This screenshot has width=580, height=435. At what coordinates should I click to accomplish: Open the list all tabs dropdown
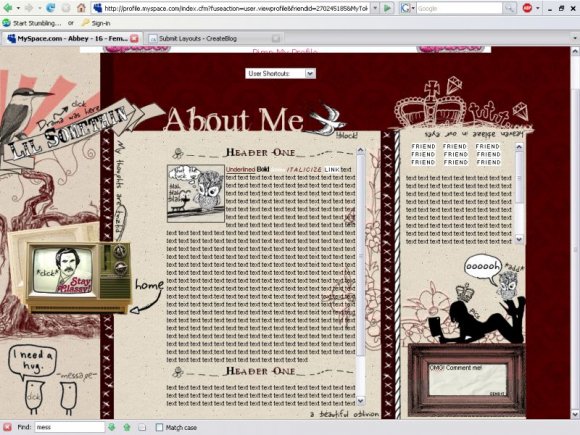575,38
